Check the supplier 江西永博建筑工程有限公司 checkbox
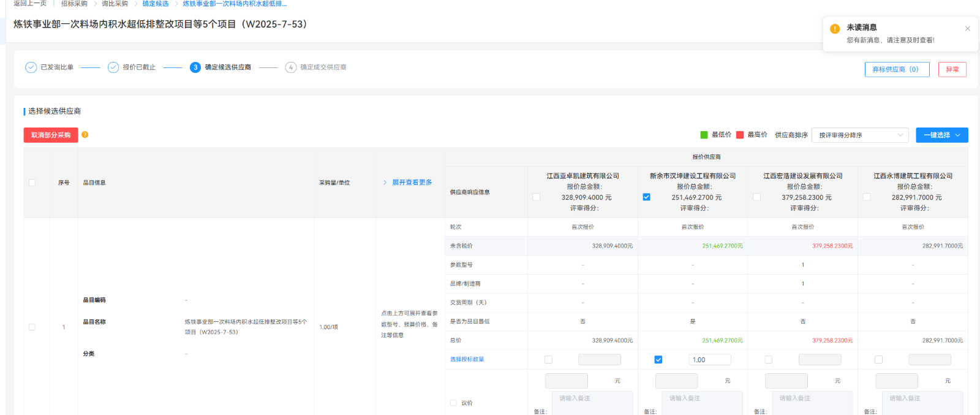The height and width of the screenshot is (415, 980). coord(867,197)
